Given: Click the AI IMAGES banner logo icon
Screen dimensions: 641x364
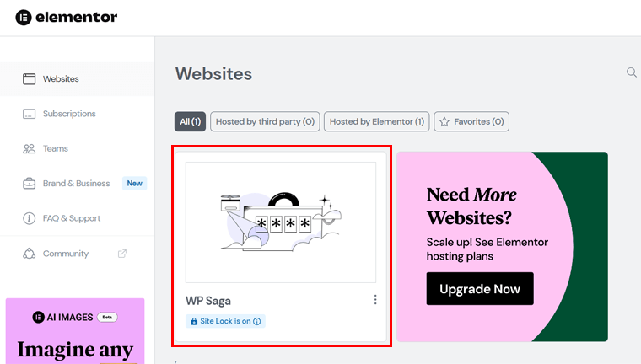Looking at the screenshot, I should [x=39, y=317].
